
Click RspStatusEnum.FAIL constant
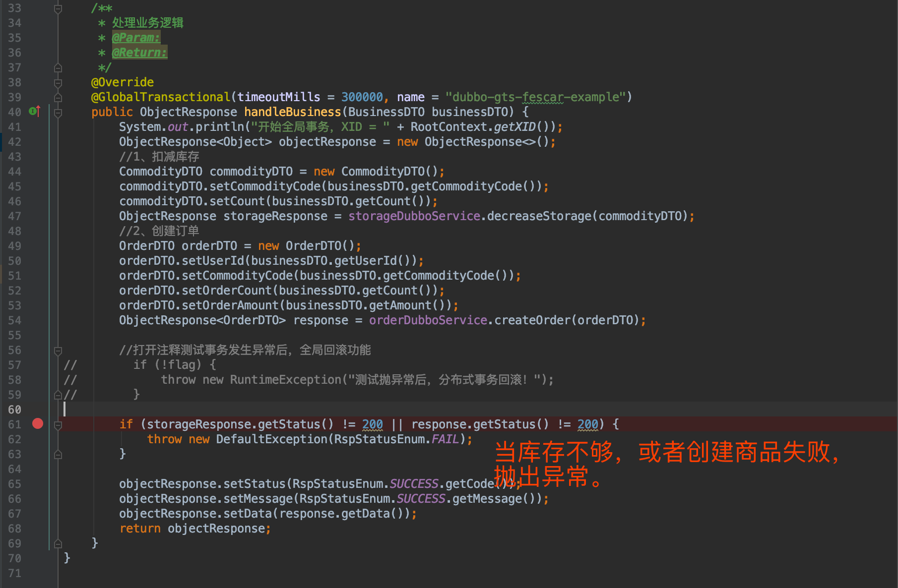coord(396,439)
